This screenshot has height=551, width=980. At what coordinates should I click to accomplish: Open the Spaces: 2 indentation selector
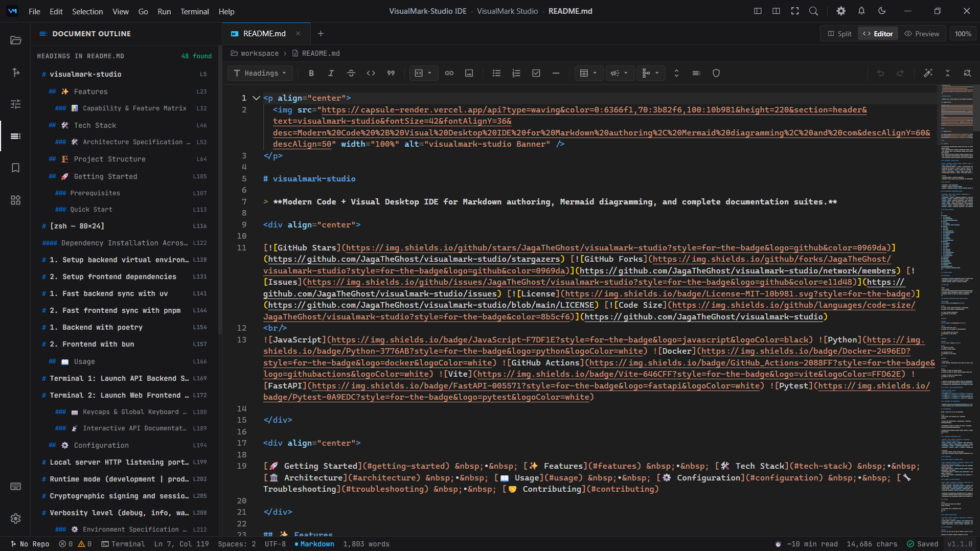coord(237,544)
